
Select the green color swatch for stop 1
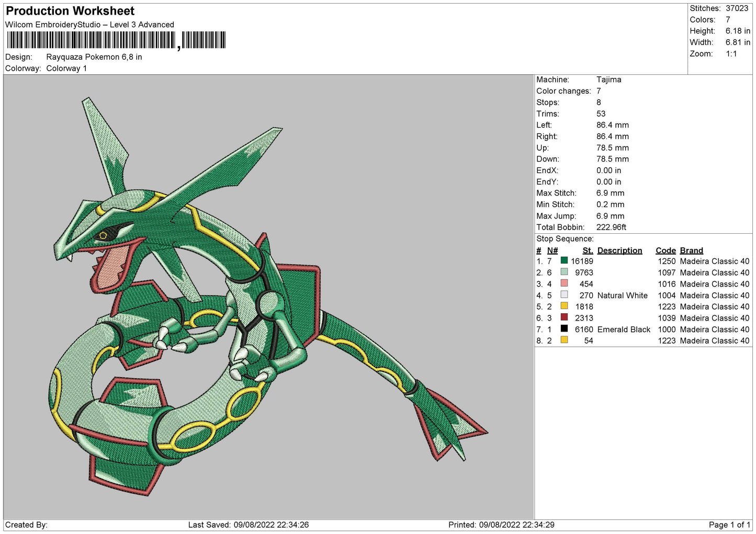(564, 260)
